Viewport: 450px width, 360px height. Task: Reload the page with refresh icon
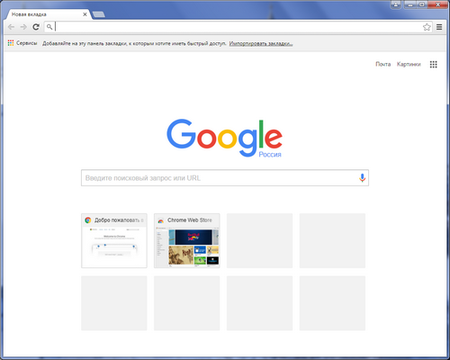coord(36,27)
